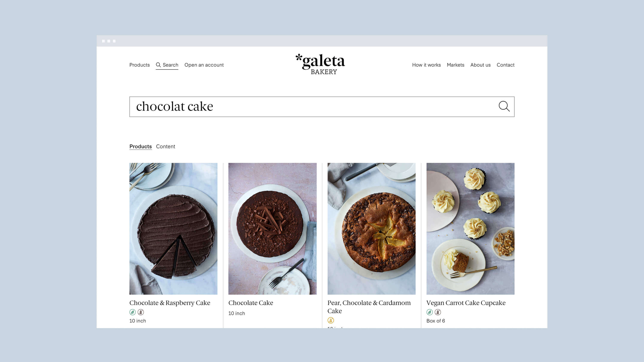The width and height of the screenshot is (644, 362).
Task: Open the Chocolate Cake product photo
Action: (x=272, y=229)
